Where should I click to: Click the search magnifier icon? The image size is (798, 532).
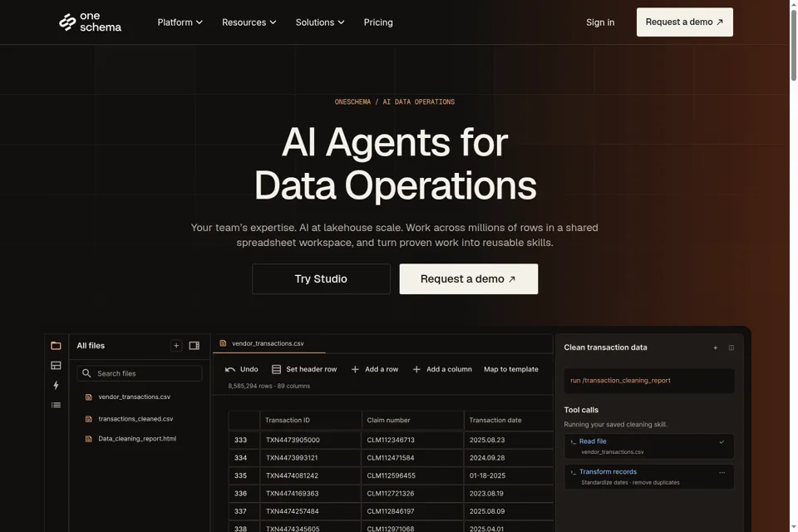(x=86, y=373)
